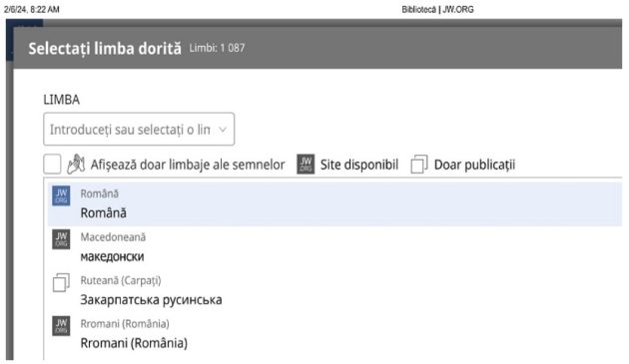Screen dimensions: 629x364
Task: Click the publications icon beside Ruteană (Carpați)
Action: click(x=61, y=282)
